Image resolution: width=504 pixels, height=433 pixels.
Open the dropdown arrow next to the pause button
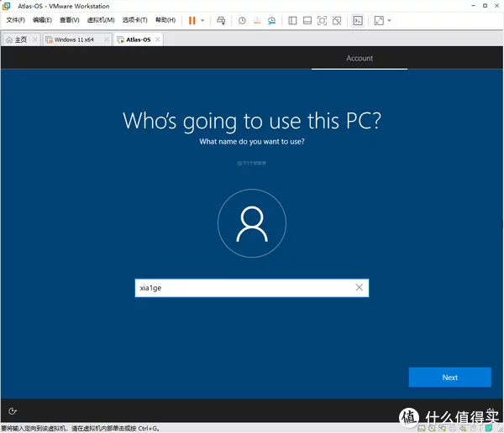[x=202, y=20]
